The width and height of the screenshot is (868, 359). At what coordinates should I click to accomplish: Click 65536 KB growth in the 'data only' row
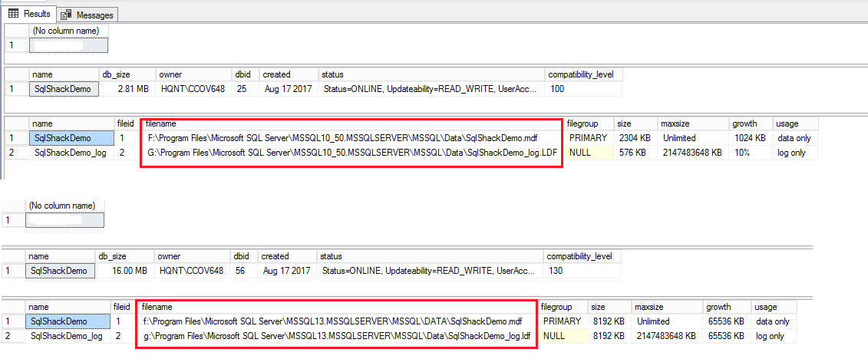(x=727, y=321)
